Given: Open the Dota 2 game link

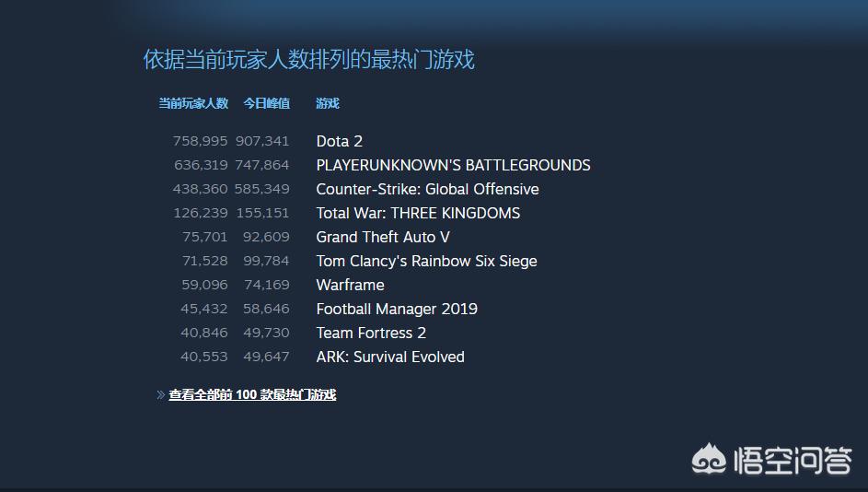Looking at the screenshot, I should pos(339,141).
